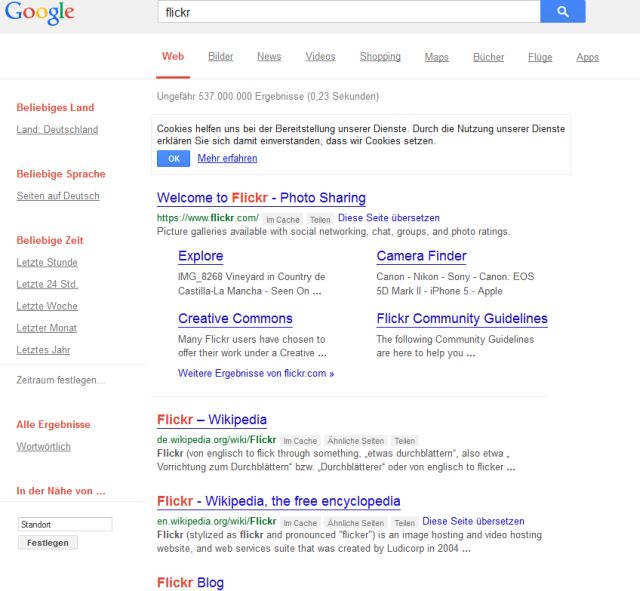Filter results to Letzter Monat

click(47, 328)
